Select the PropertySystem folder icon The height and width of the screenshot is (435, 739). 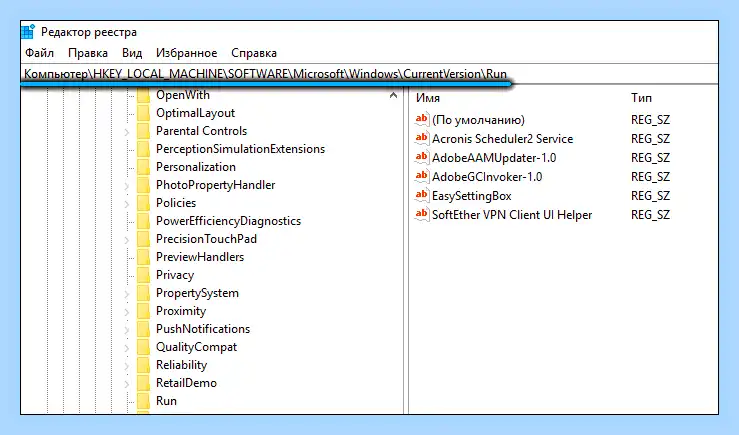[143, 293]
